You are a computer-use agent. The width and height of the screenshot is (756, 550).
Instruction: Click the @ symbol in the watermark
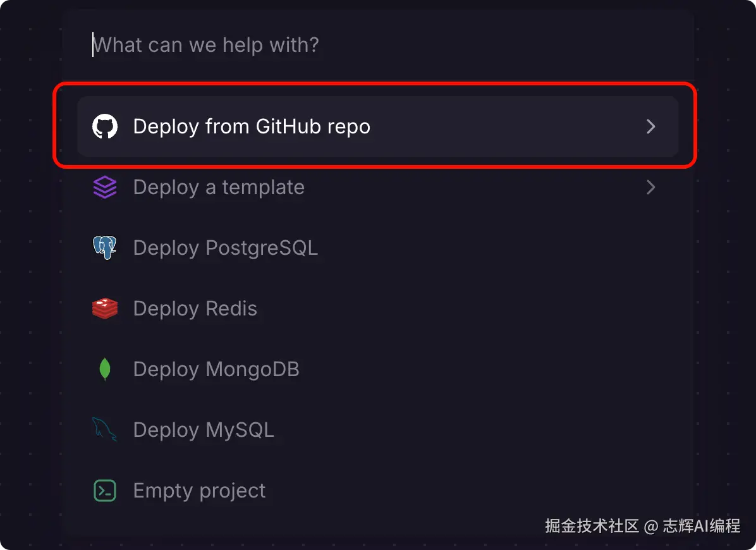coord(650,526)
